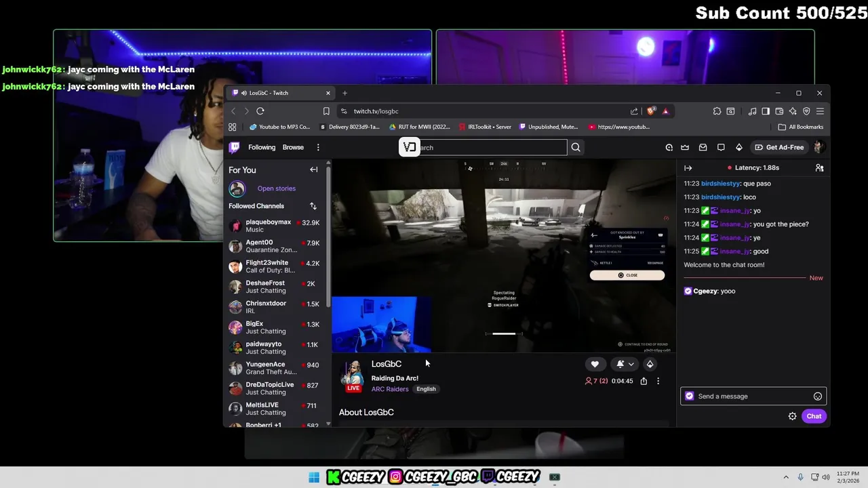The width and height of the screenshot is (868, 488).
Task: Select the English language tag
Action: point(426,389)
